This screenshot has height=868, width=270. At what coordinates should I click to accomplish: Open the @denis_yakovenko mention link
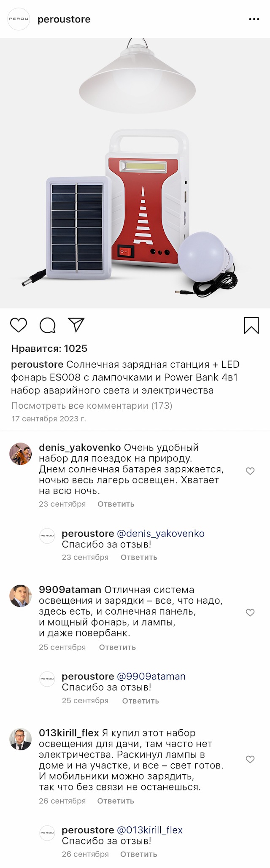click(161, 534)
